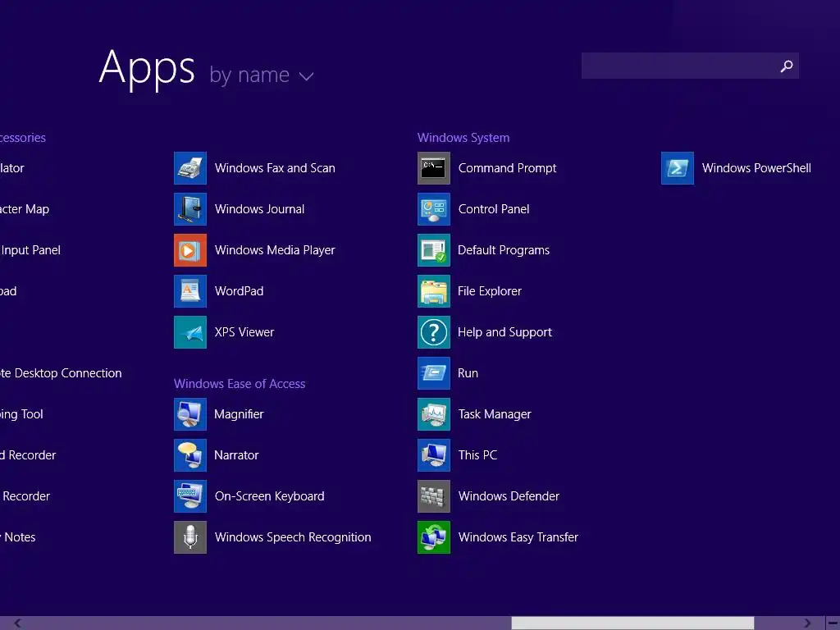Click the 'Windows Journal' text label
Image resolution: width=840 pixels, height=630 pixels.
[x=259, y=209]
